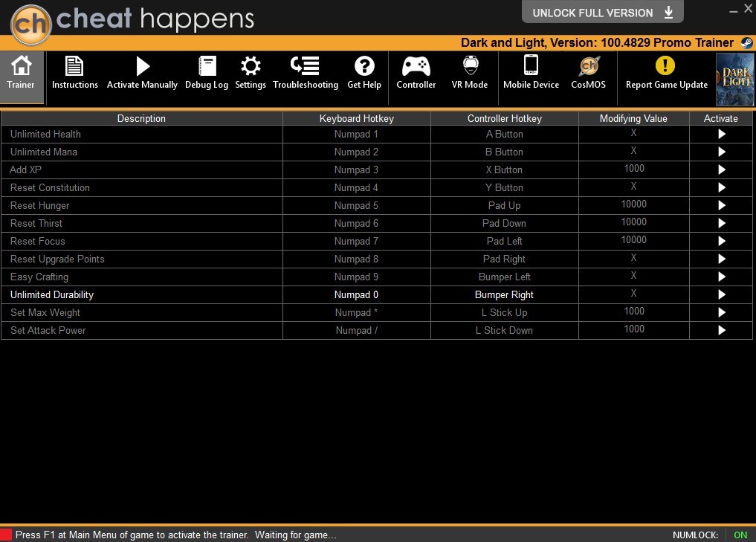Launch CosMOS tool
The image size is (756, 542).
pyautogui.click(x=588, y=74)
